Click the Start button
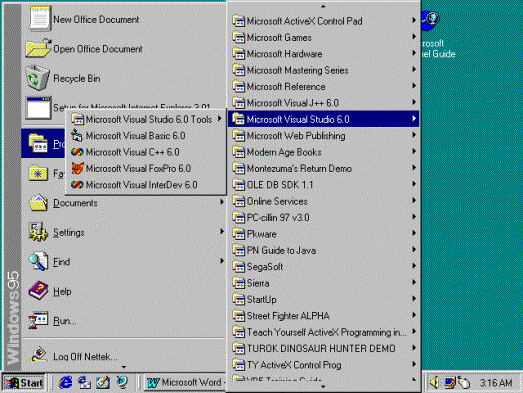This screenshot has width=523, height=393. pyautogui.click(x=24, y=382)
